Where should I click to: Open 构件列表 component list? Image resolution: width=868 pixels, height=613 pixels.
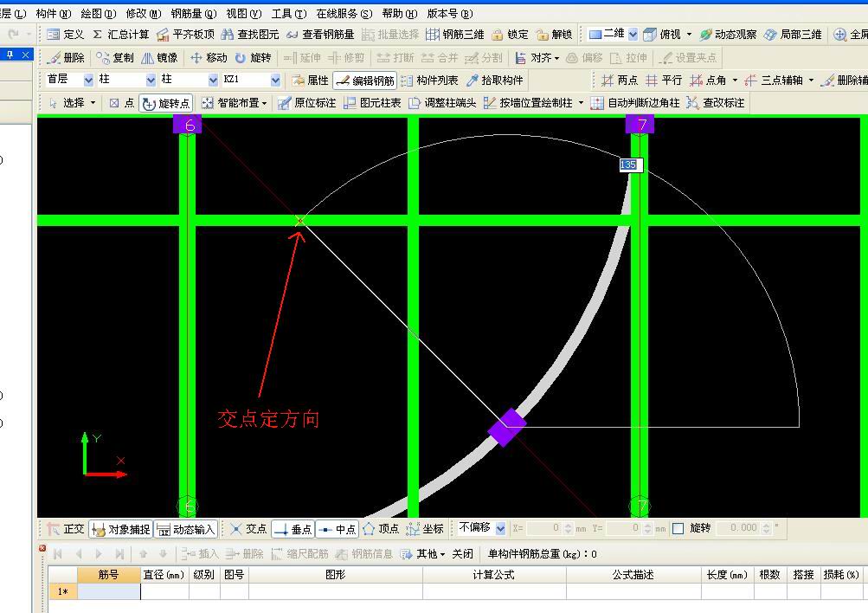tap(429, 81)
